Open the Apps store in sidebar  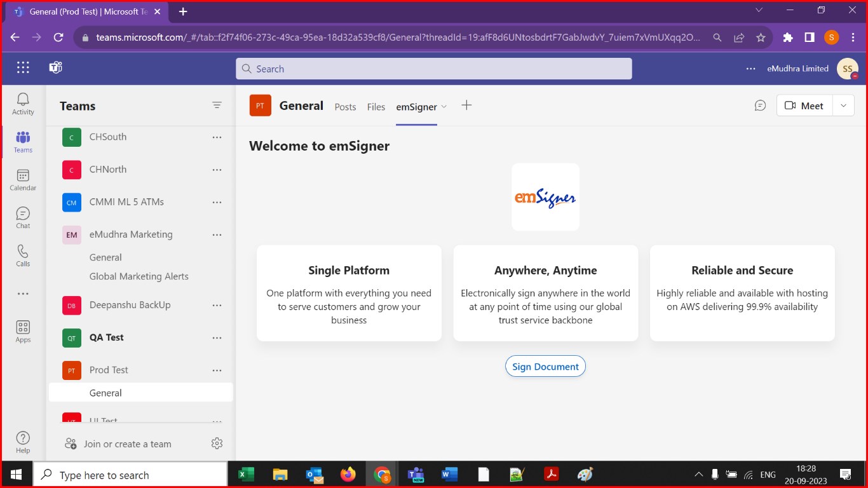23,332
